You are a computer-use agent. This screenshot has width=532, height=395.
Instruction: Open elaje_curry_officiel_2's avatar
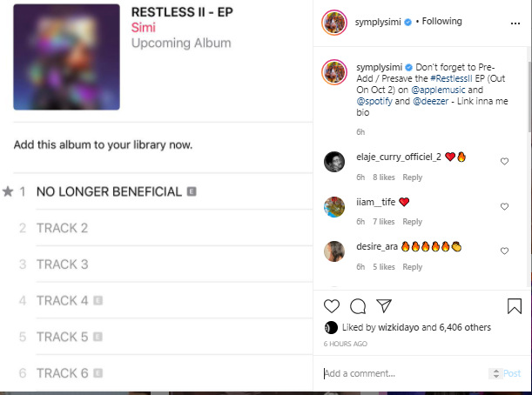pos(334,162)
